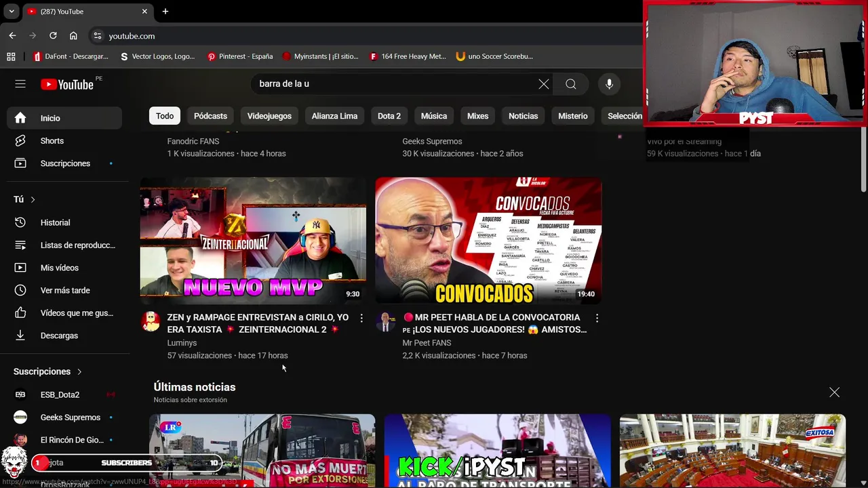Viewport: 868px width, 488px height.
Task: Open options menu for ZEN y RAMPAGE video
Action: tap(361, 318)
